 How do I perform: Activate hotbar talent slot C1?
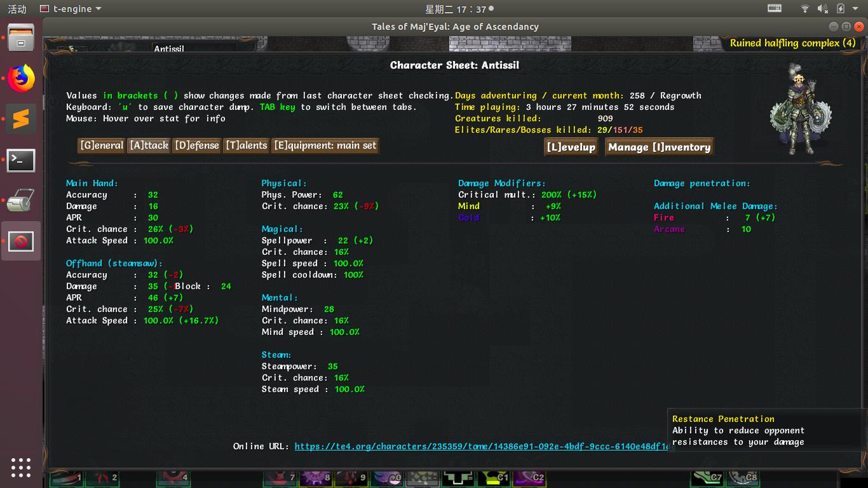click(x=494, y=478)
